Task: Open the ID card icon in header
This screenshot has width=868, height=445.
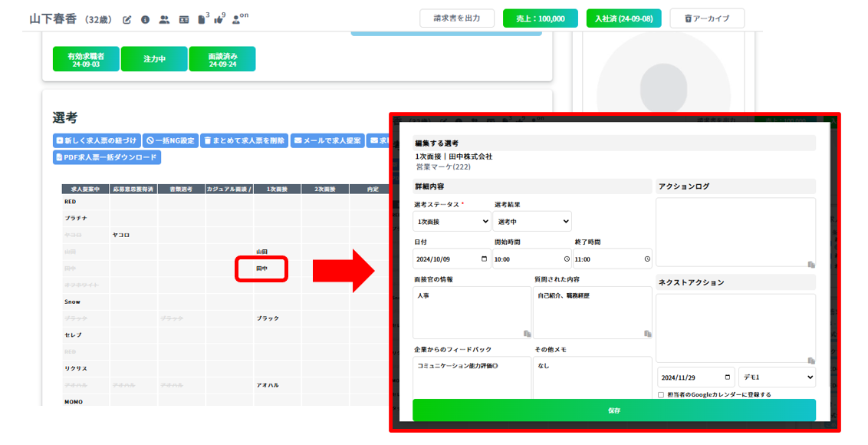Action: point(183,19)
